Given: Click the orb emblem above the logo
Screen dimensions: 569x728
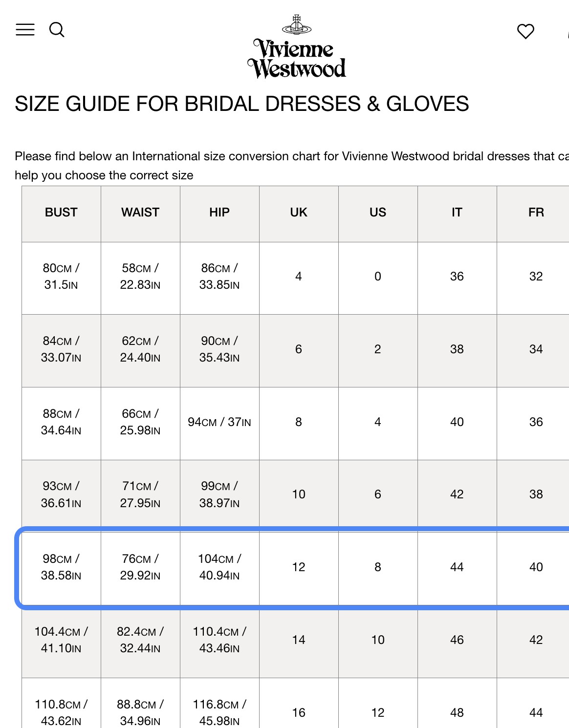Looking at the screenshot, I should click(x=297, y=25).
